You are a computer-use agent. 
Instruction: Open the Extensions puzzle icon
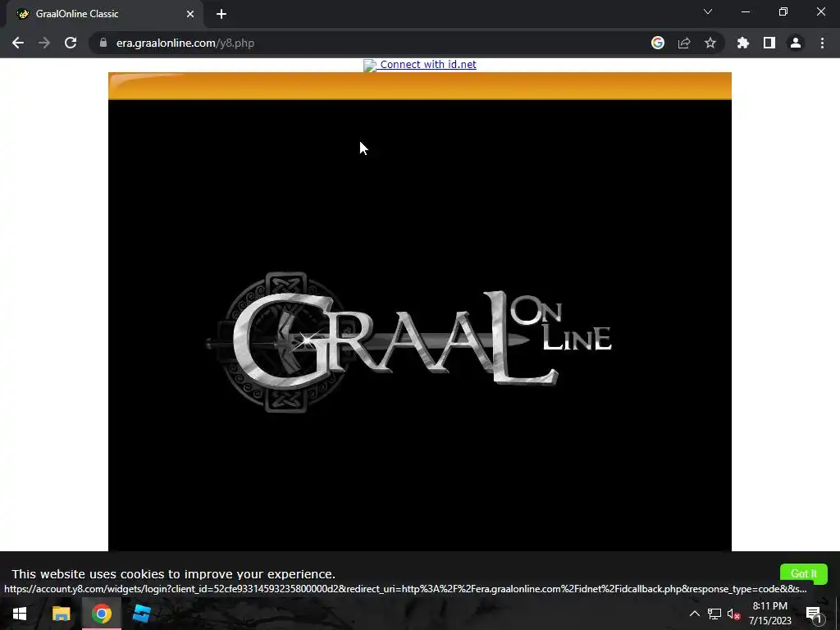point(743,43)
